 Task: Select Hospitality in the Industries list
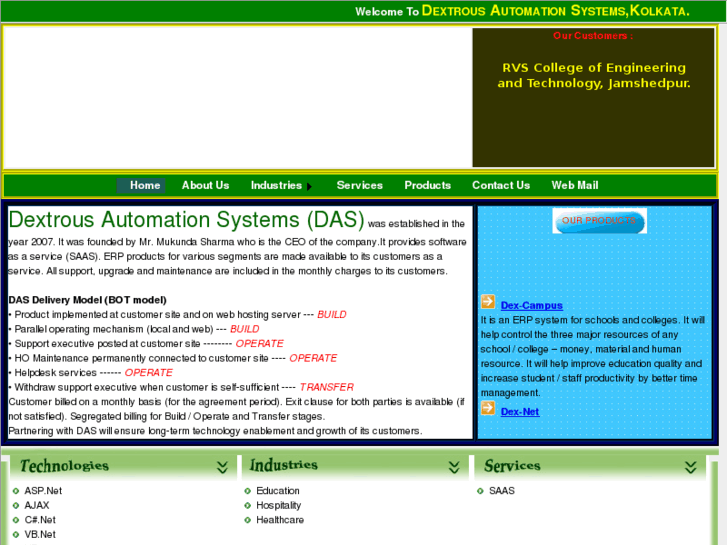coord(279,505)
